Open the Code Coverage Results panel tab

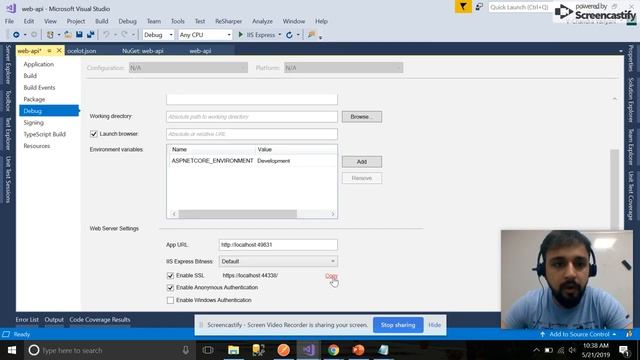point(100,320)
